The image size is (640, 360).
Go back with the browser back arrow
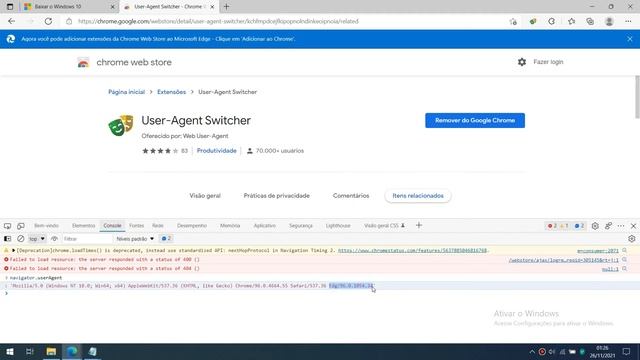pos(11,21)
